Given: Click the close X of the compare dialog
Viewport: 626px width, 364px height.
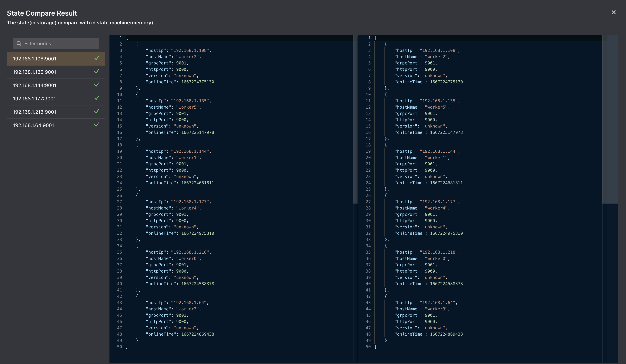Looking at the screenshot, I should (614, 12).
